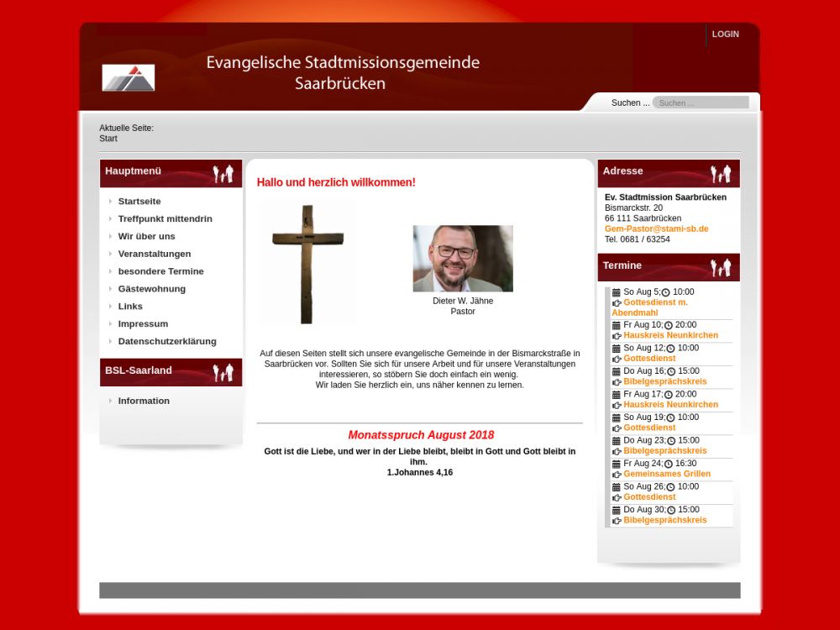Click the calendar icon beside So Aug 5
Screen dimensions: 840x630
[617, 292]
